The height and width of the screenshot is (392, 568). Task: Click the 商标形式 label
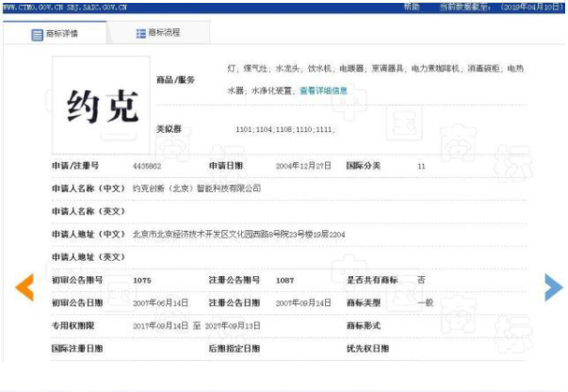click(364, 325)
